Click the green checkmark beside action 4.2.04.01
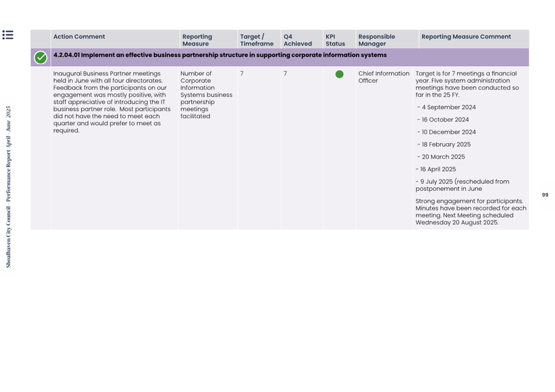This screenshot has height=392, width=555. [41, 57]
